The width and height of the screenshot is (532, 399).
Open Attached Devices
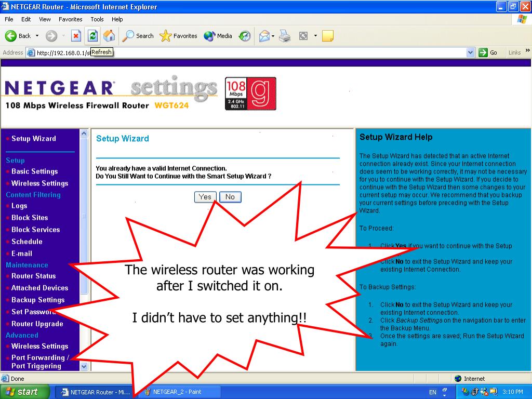(x=39, y=288)
